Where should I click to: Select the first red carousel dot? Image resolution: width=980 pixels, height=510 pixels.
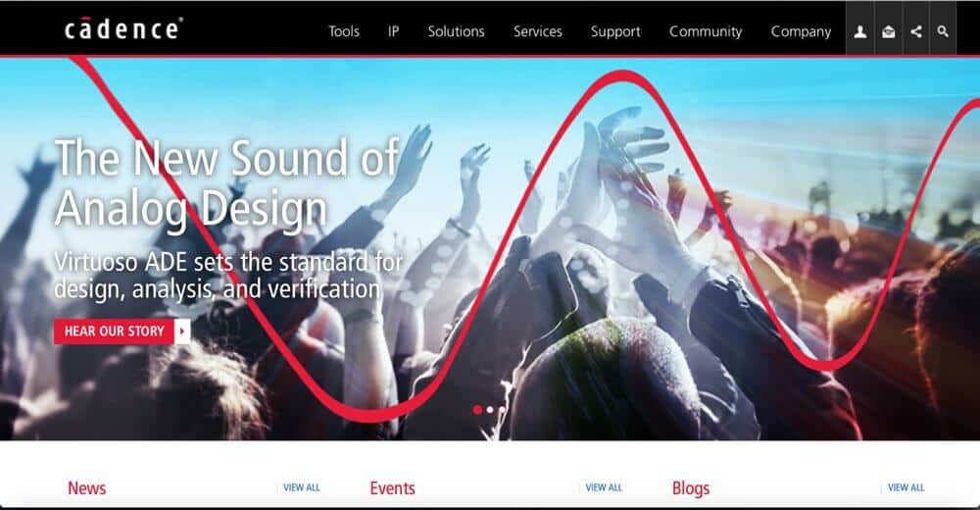click(477, 409)
